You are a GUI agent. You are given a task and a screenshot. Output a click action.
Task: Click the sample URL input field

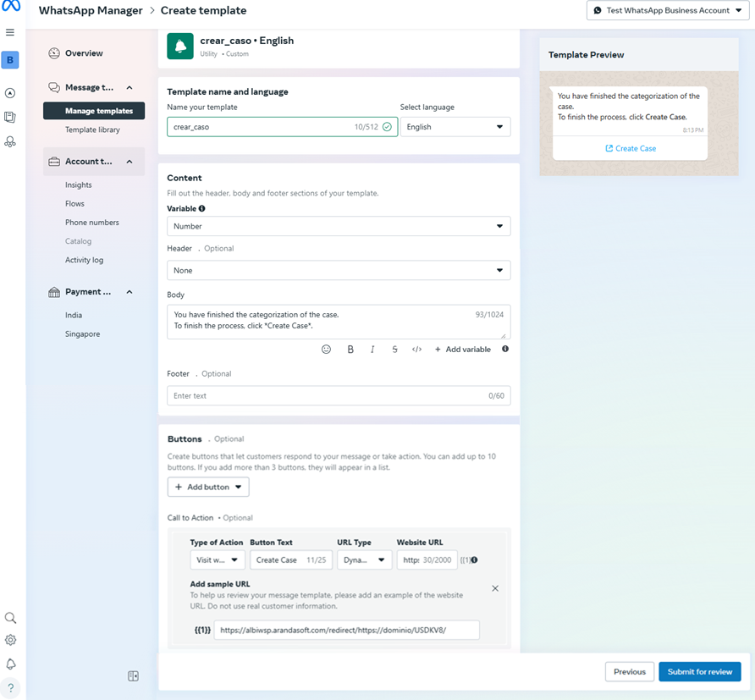[x=347, y=631]
